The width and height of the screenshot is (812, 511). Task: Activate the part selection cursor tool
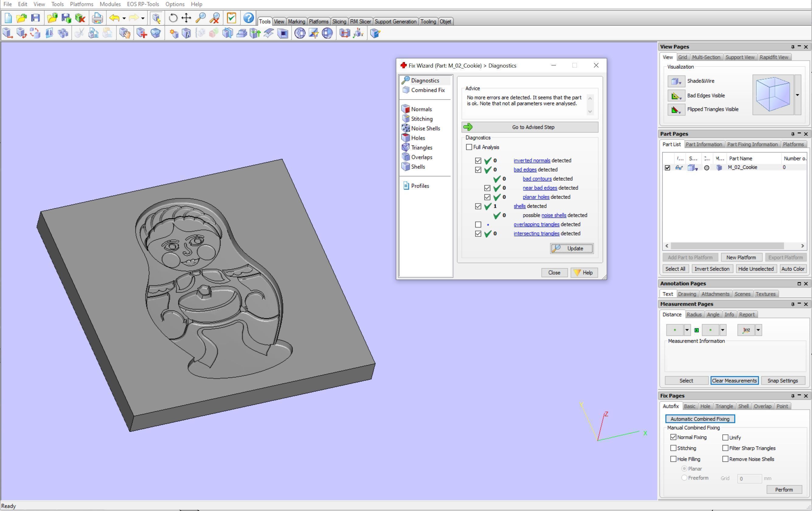pos(156,18)
